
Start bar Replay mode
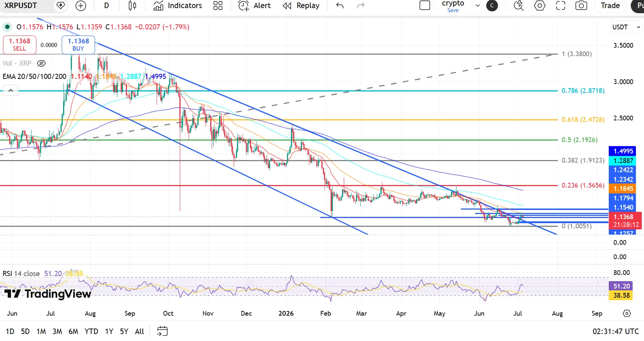point(301,6)
